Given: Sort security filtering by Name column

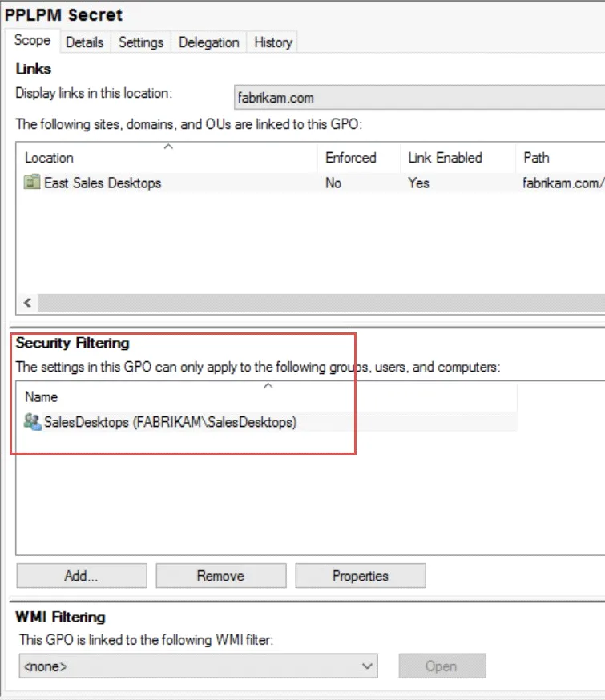Looking at the screenshot, I should click(x=41, y=396).
